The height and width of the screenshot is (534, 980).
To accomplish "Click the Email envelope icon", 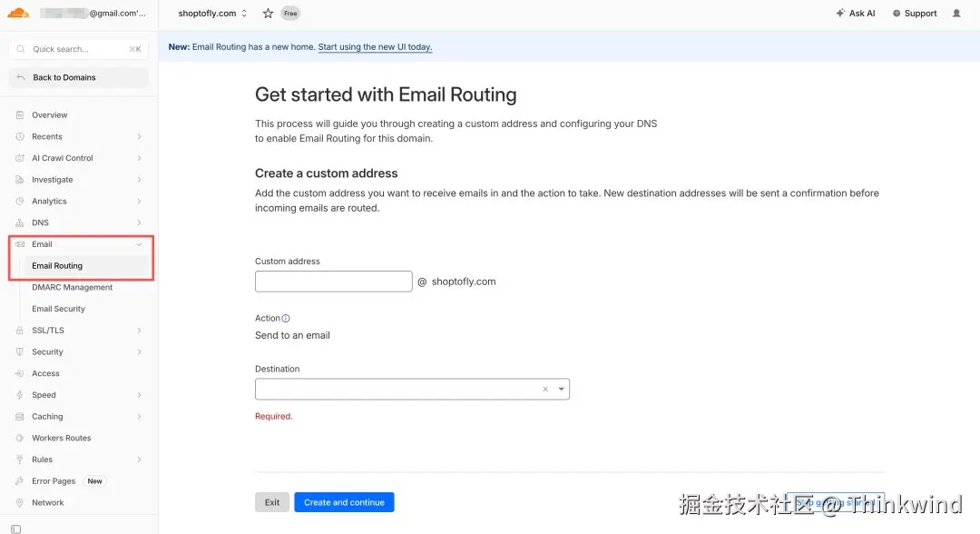I will click(x=19, y=244).
